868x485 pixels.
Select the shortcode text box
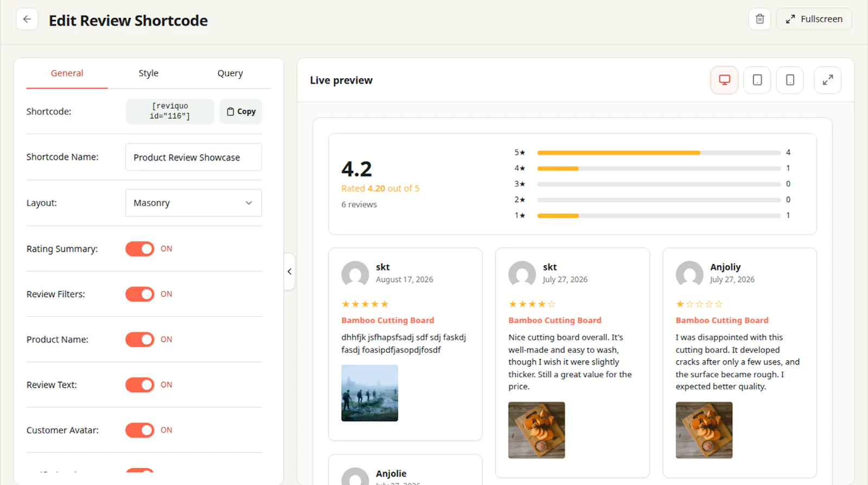[x=170, y=111]
